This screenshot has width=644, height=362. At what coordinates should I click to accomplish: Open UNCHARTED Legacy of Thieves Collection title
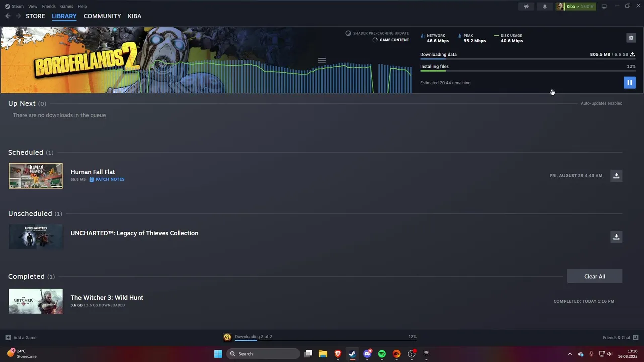tap(134, 233)
